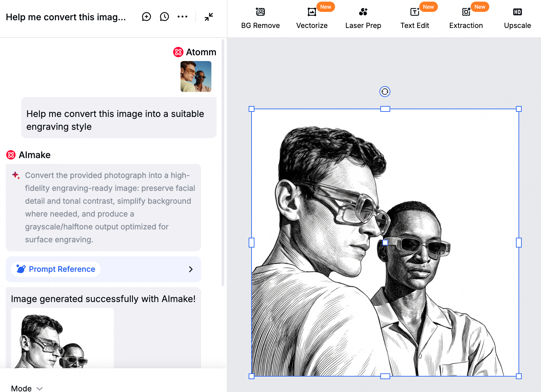
Task: Select the generated engraving thumbnail in chat
Action: coord(62,339)
